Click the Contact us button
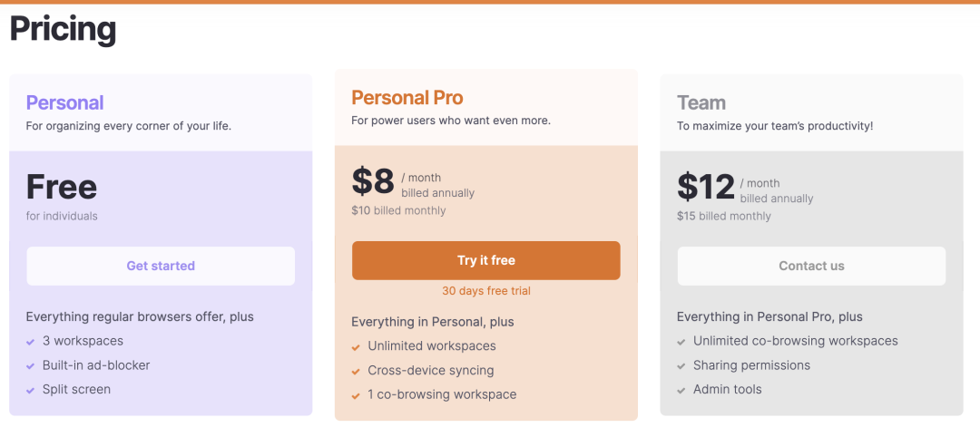Image resolution: width=980 pixels, height=437 pixels. coord(811,266)
